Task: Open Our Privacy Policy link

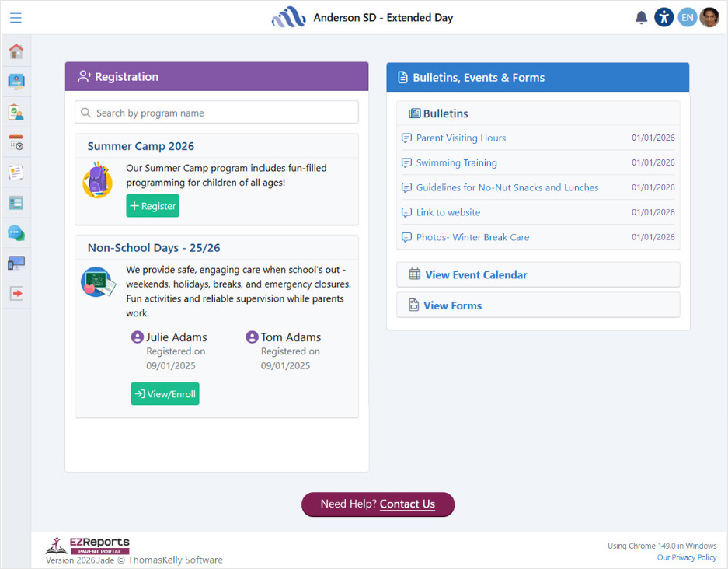Action: click(x=687, y=557)
